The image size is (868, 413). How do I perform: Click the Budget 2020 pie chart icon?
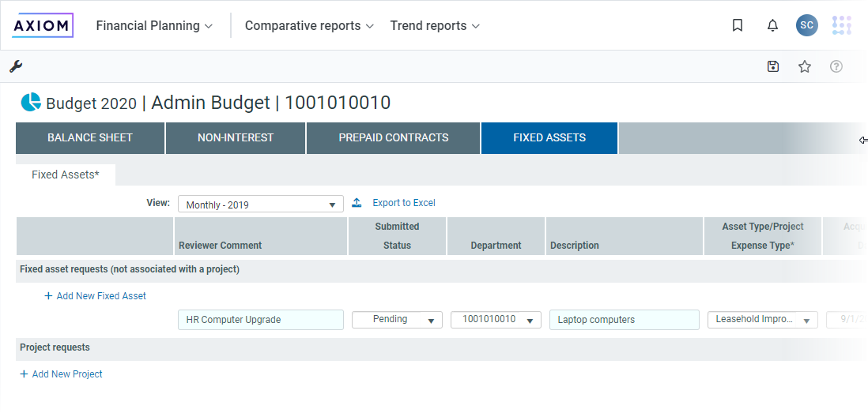(31, 103)
